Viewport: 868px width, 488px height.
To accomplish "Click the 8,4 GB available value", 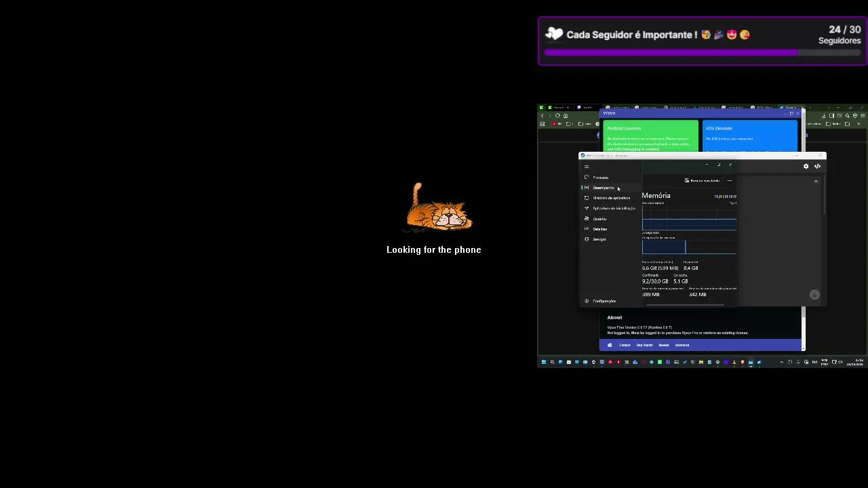I will [x=691, y=268].
